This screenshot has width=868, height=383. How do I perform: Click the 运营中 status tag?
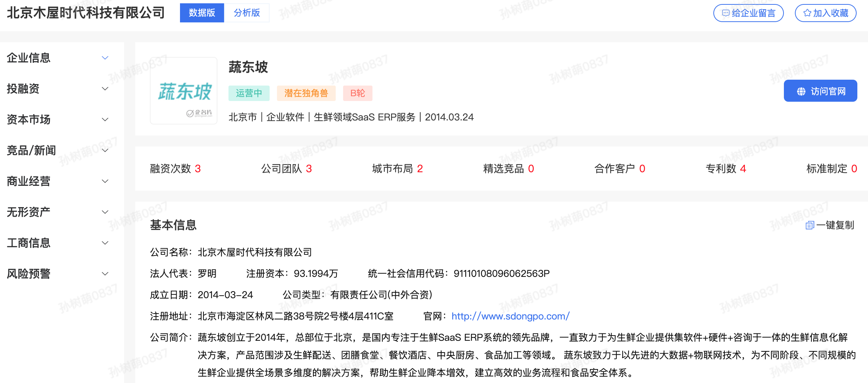[249, 93]
